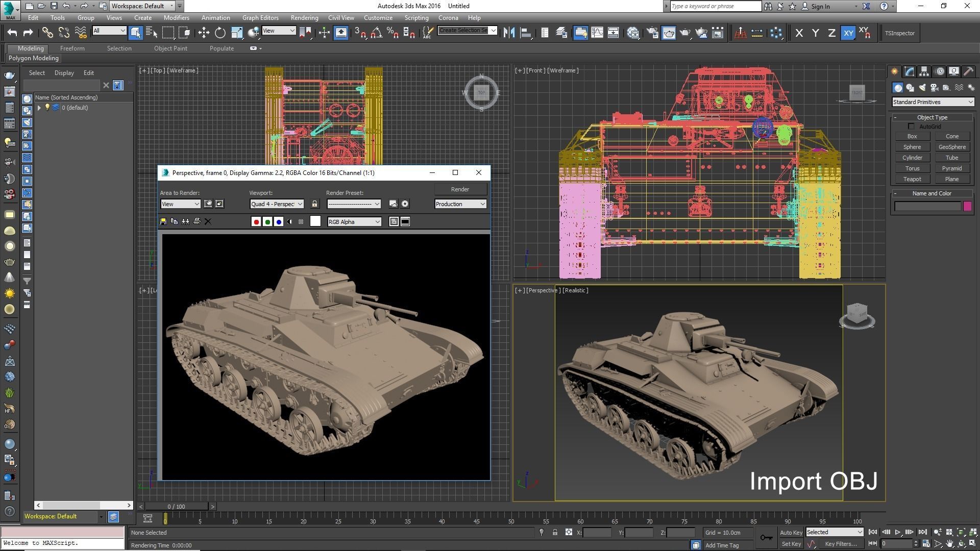Toggle alpha channel display in render window
This screenshot has width=980, height=551.
click(x=290, y=221)
